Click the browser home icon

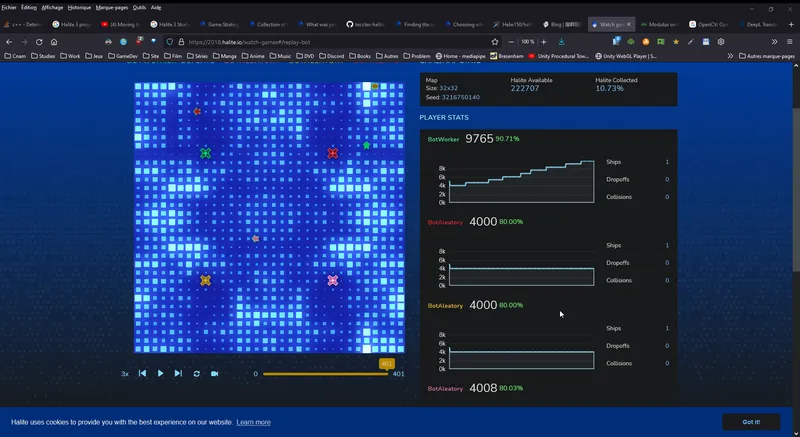pyautogui.click(x=54, y=42)
